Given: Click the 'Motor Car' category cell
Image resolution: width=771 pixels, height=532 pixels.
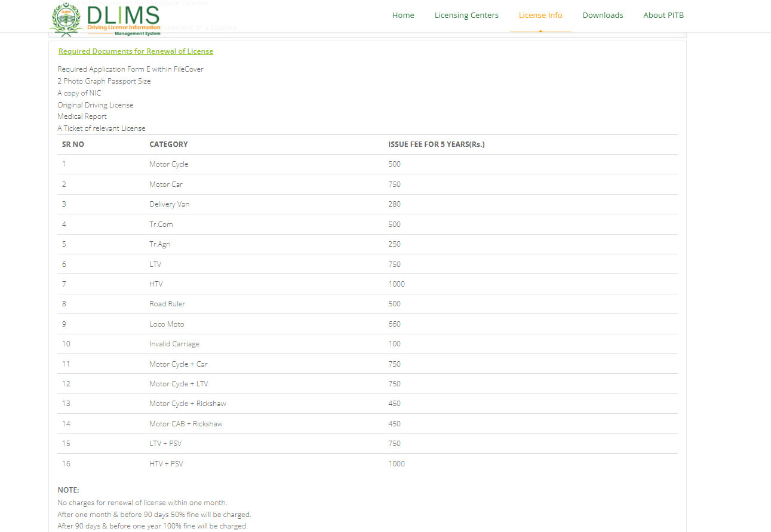Looking at the screenshot, I should [x=166, y=184].
